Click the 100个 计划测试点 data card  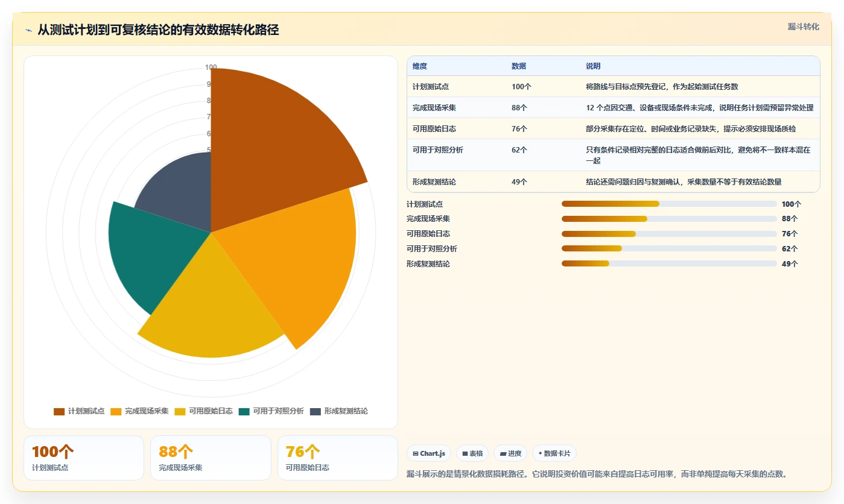(x=84, y=458)
